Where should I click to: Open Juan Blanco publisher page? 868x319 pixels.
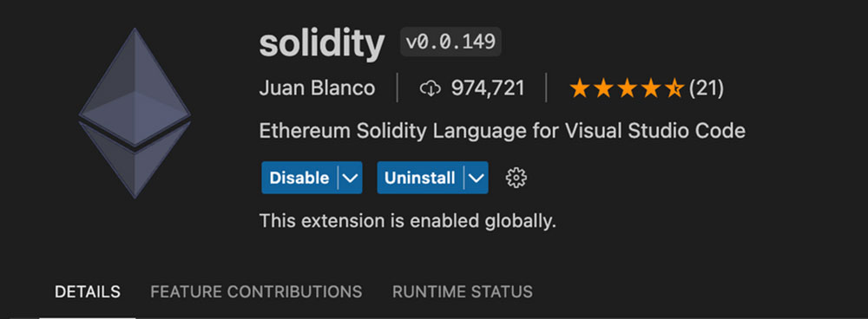317,88
